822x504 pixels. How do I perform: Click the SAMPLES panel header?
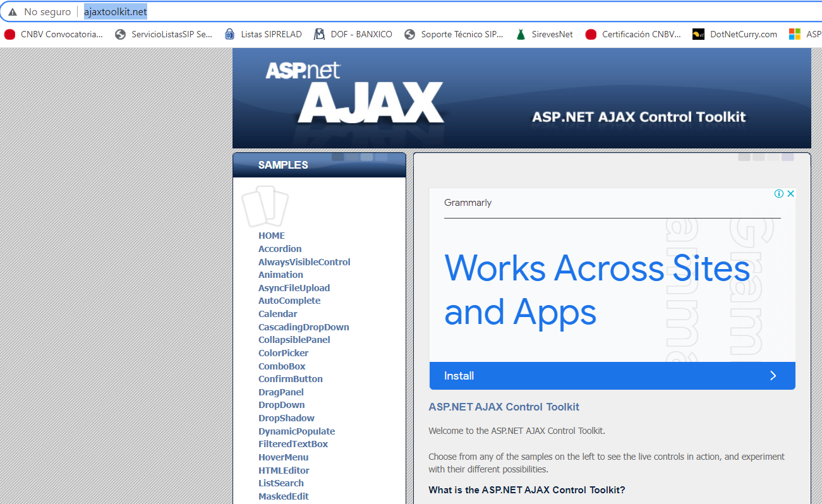(320, 165)
